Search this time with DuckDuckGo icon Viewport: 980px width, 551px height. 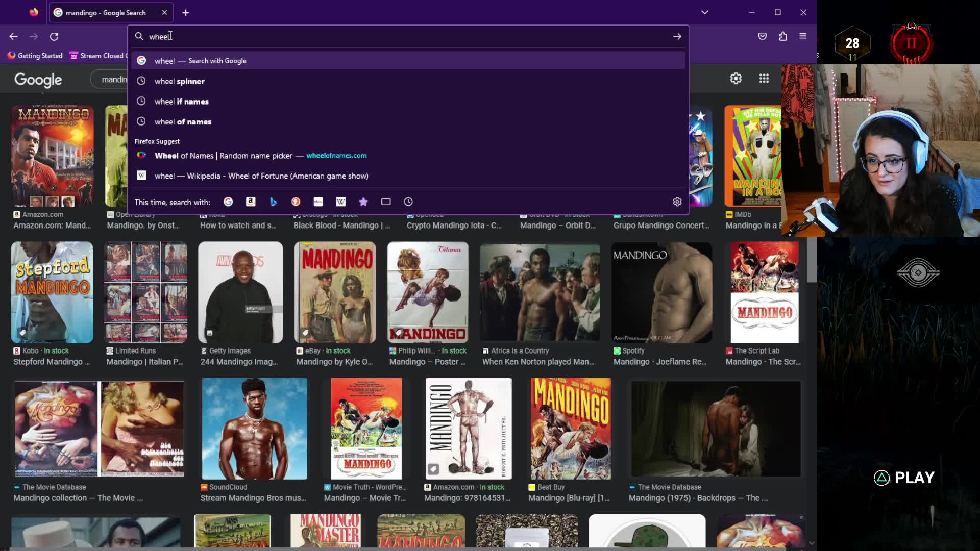(x=296, y=202)
